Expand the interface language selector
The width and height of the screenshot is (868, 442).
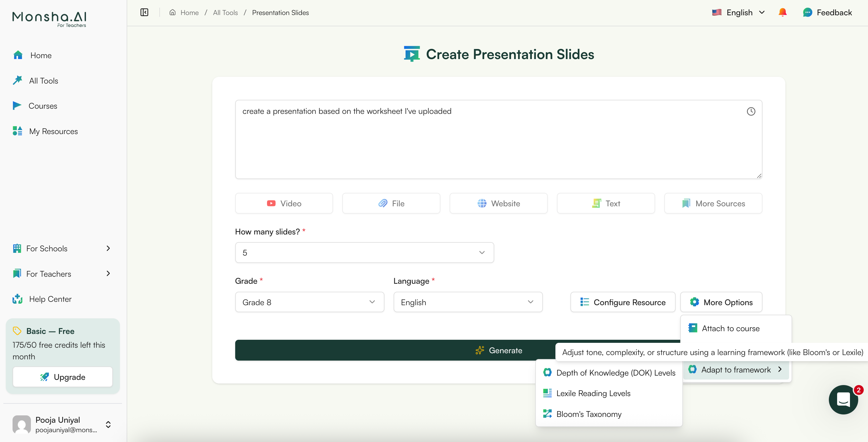point(738,12)
